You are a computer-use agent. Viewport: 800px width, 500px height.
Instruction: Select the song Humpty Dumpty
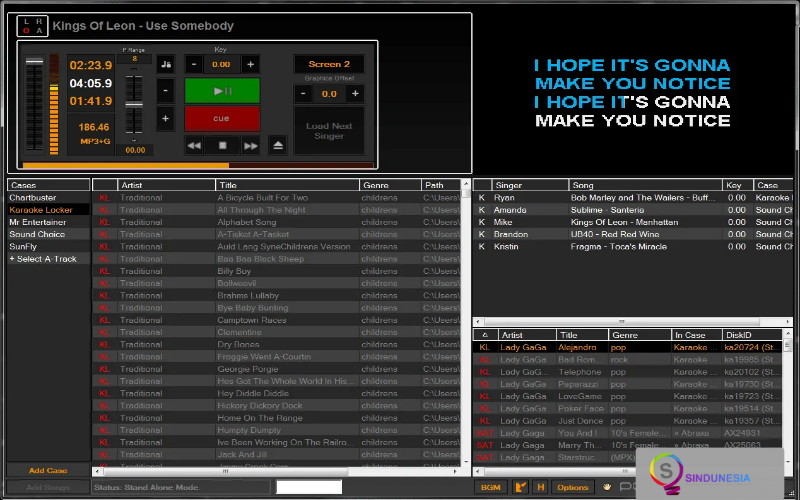coord(277,430)
